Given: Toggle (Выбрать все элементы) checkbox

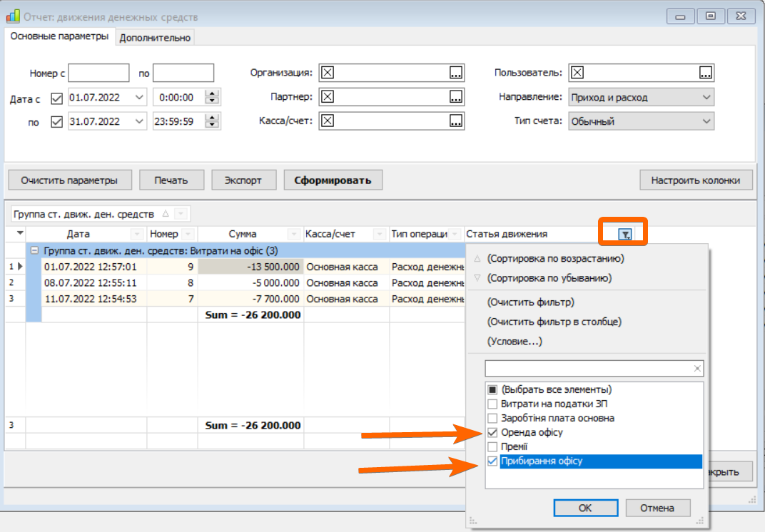Looking at the screenshot, I should 492,389.
